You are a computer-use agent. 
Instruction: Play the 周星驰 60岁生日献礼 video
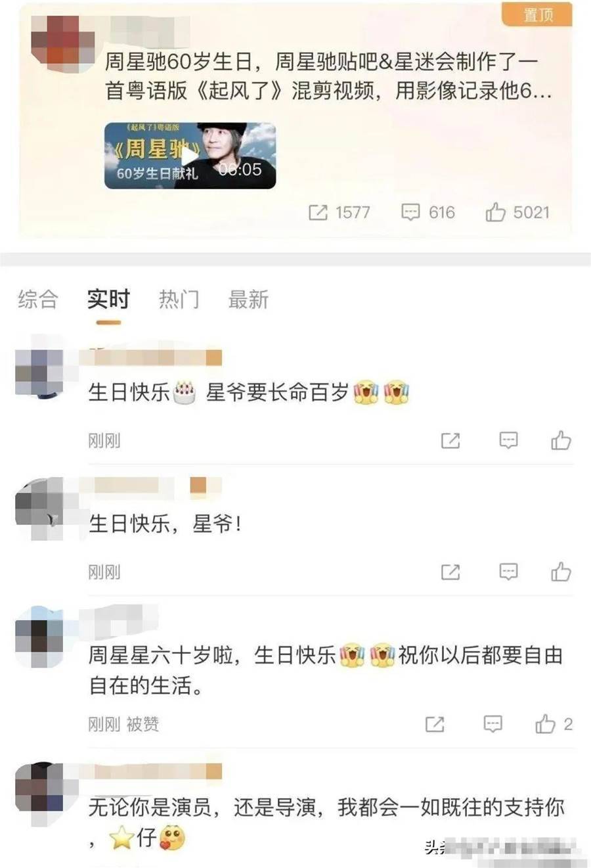coord(190,156)
